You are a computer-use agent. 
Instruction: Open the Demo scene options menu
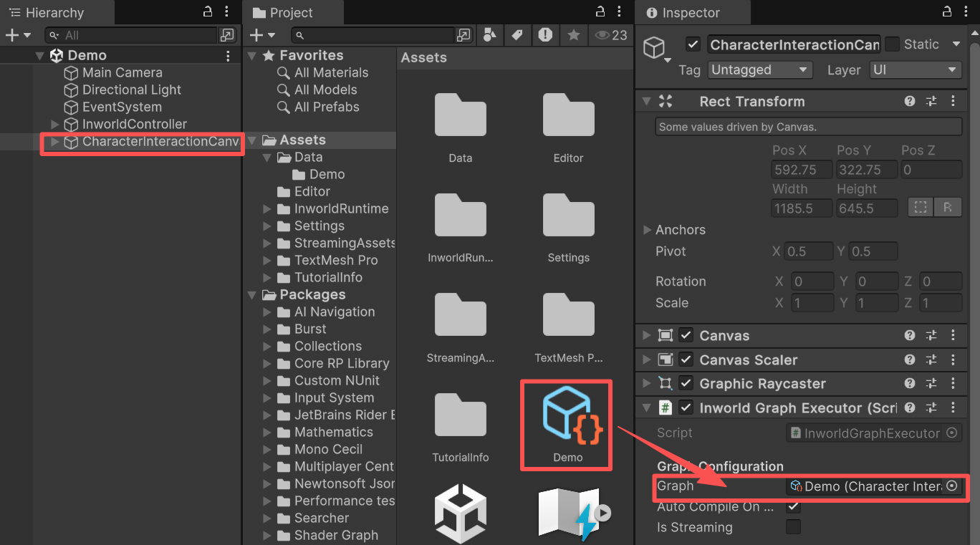(229, 56)
